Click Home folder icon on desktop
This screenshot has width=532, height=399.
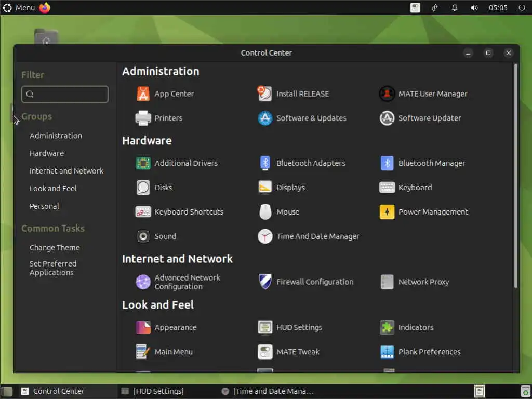46,37
